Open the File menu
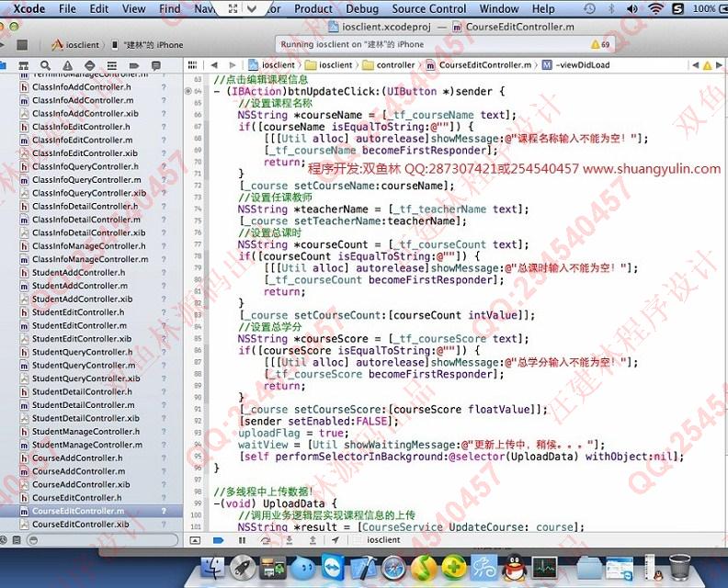 [67, 9]
